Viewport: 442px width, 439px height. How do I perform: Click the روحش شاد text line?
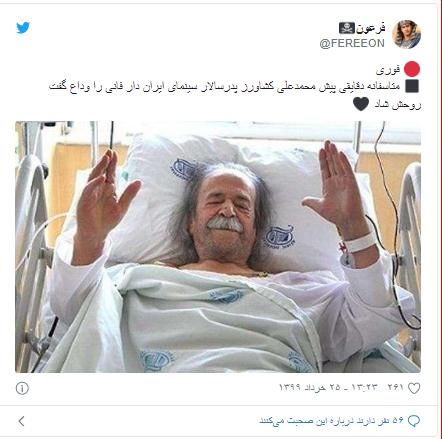tap(397, 105)
